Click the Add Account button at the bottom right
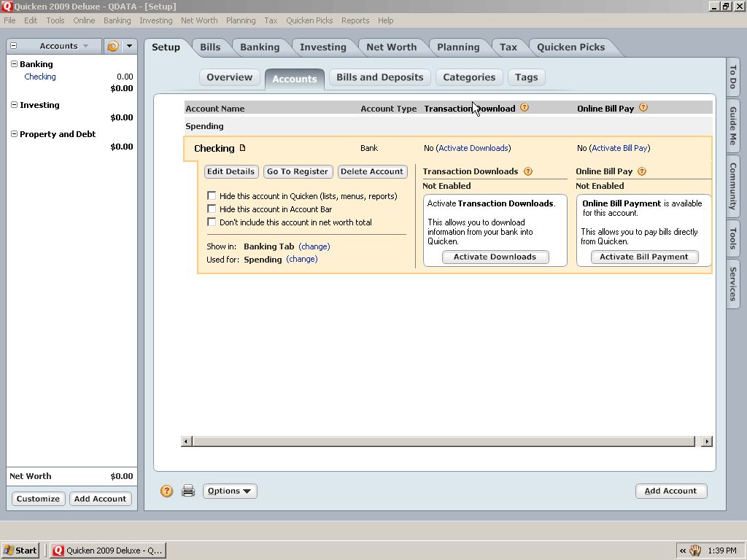The height and width of the screenshot is (560, 747). pyautogui.click(x=671, y=491)
